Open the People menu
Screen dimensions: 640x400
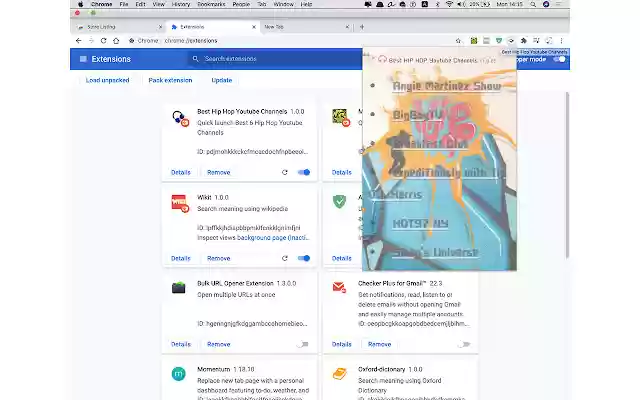tap(241, 4)
